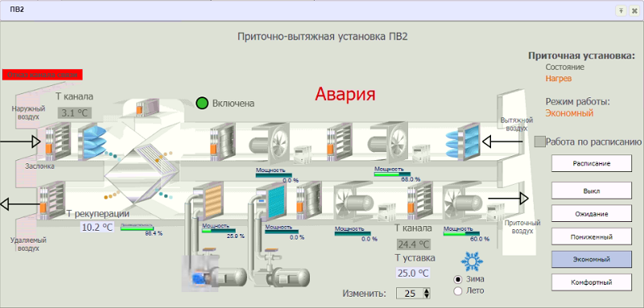This screenshot has height=308, width=644.
Task: Select the exhaust air blue filter icon
Action: 460,142
